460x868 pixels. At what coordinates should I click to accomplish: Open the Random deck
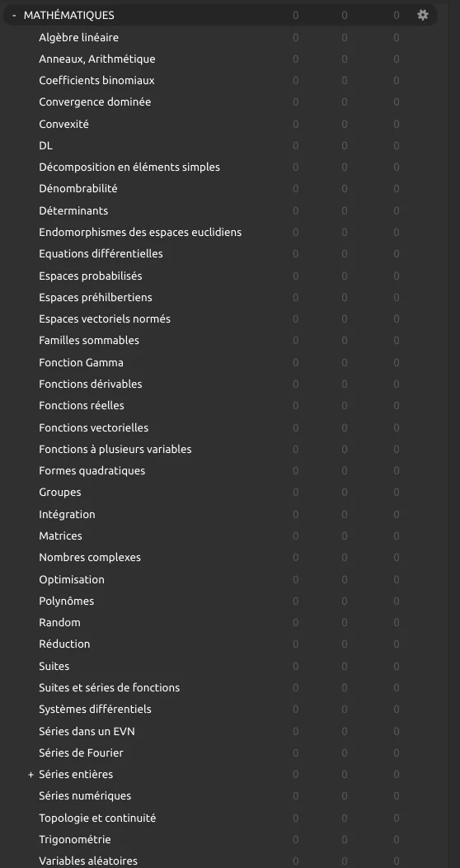click(59, 622)
